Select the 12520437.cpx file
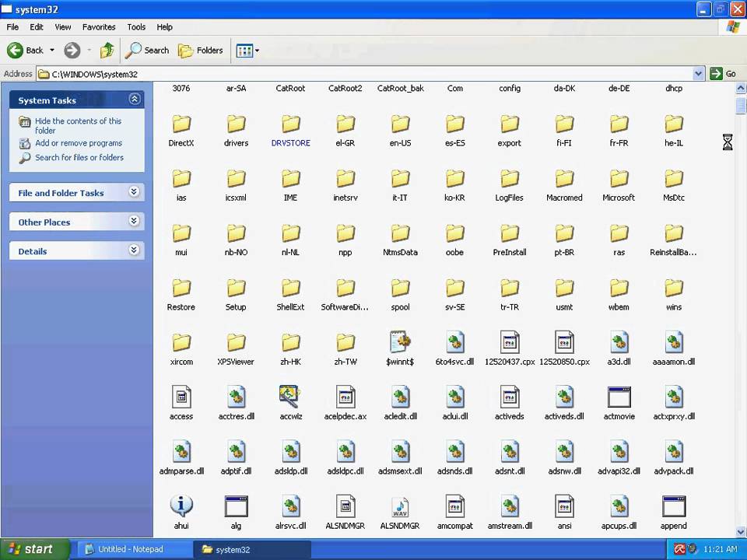Image resolution: width=747 pixels, height=560 pixels. (509, 349)
